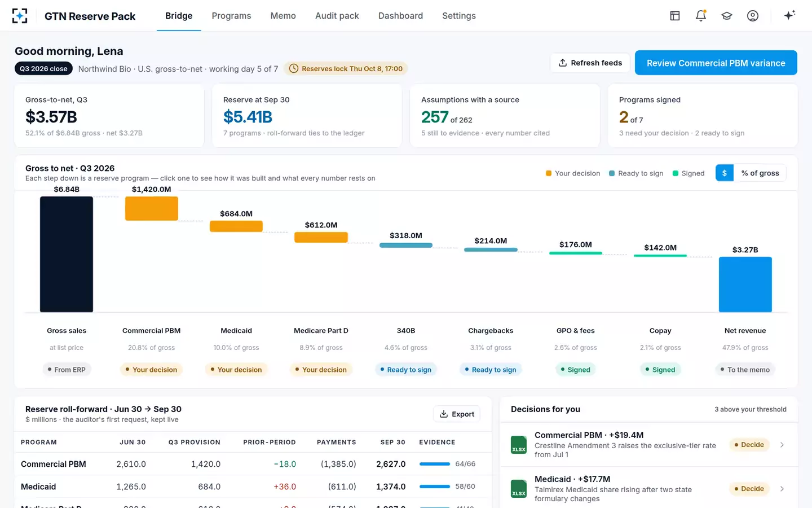The image size is (812, 508).
Task: Open the Dashboard tab
Action: (400, 16)
